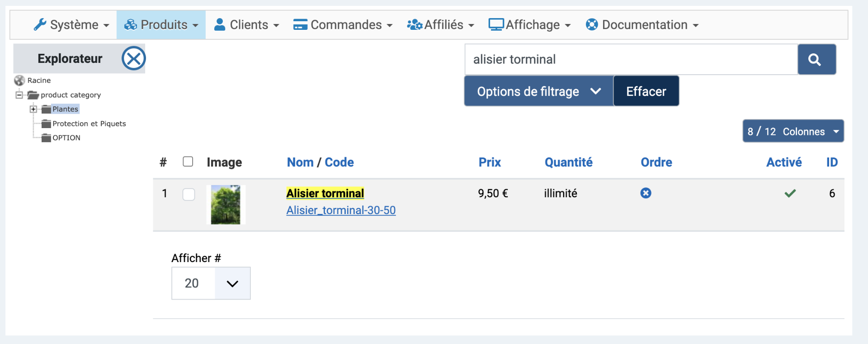This screenshot has width=868, height=344.
Task: Check the select-all checkbox in table header
Action: pyautogui.click(x=188, y=162)
